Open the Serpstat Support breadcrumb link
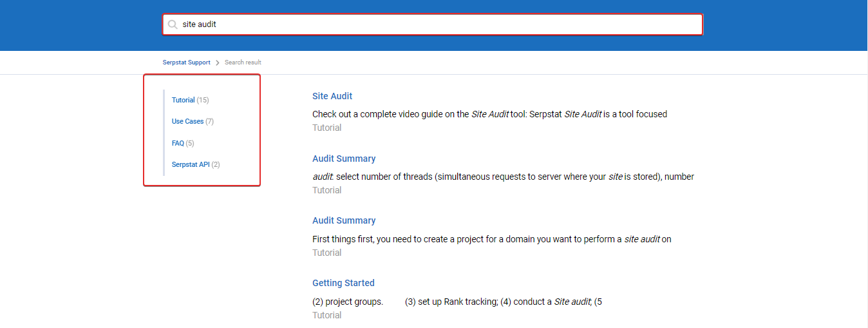868x328 pixels. 187,63
